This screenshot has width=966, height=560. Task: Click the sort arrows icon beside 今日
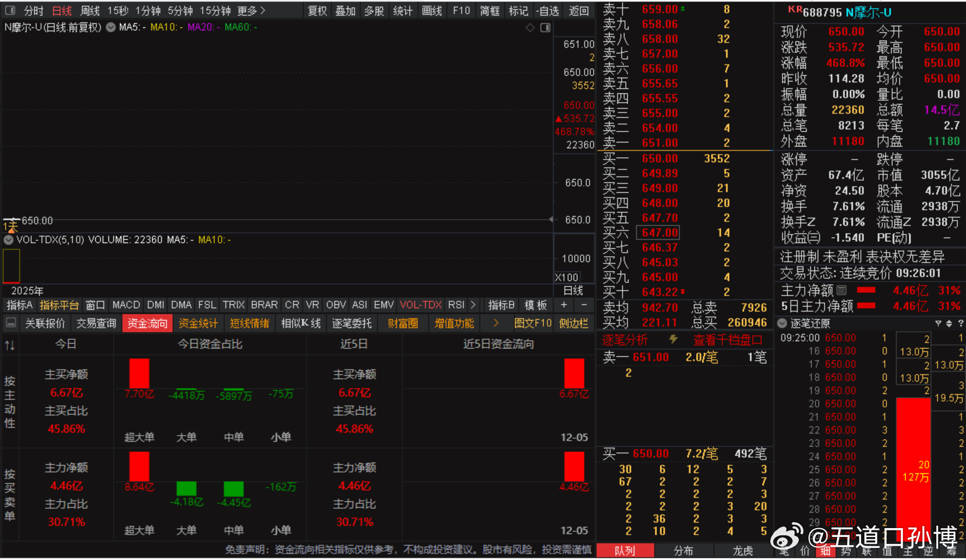click(10, 345)
